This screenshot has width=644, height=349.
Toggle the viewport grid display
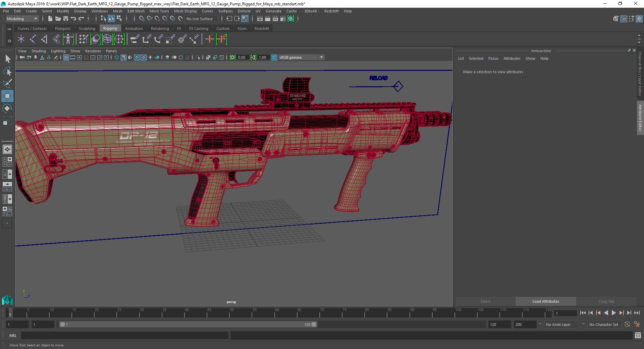click(x=66, y=57)
